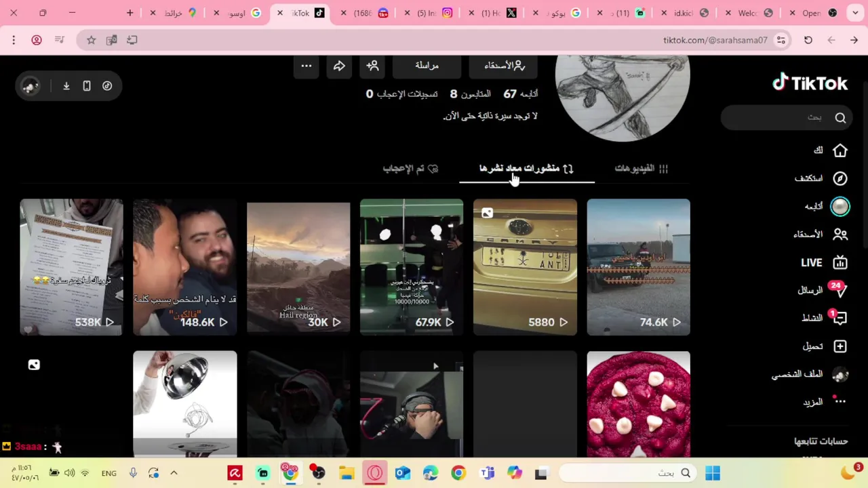
Task: Click the Windows Start button
Action: (713, 473)
